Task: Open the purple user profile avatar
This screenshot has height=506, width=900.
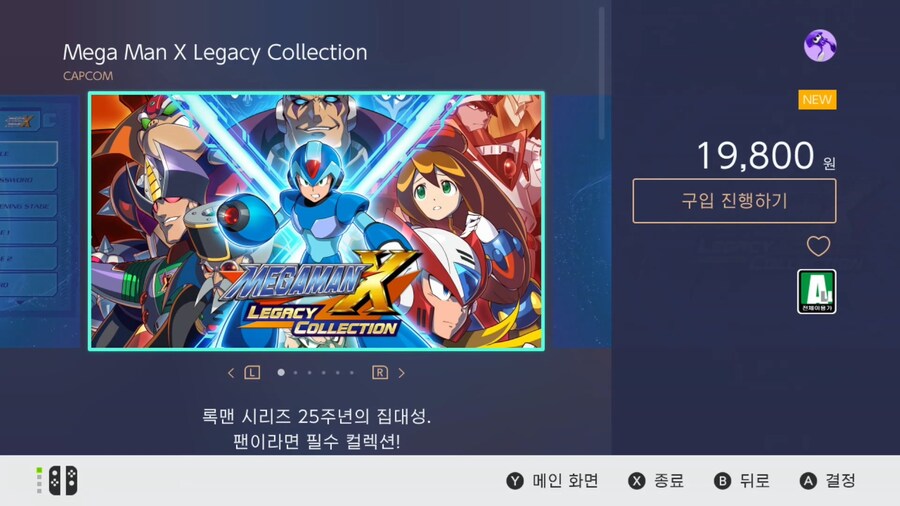Action: tap(820, 46)
